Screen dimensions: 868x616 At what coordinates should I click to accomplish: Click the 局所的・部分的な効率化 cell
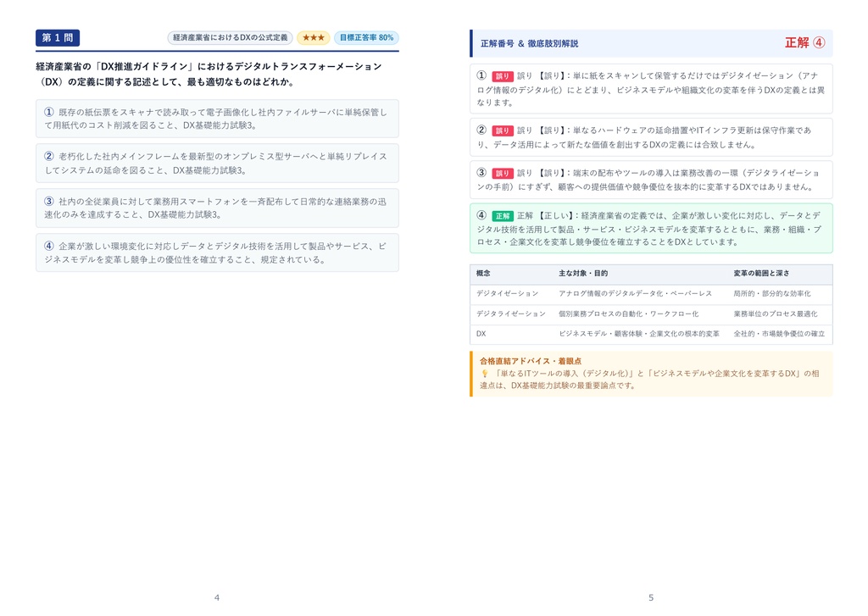click(x=771, y=293)
